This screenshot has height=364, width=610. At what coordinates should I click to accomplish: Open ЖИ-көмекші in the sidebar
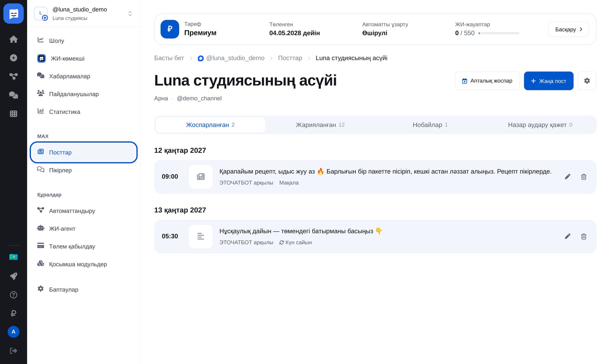click(x=84, y=59)
